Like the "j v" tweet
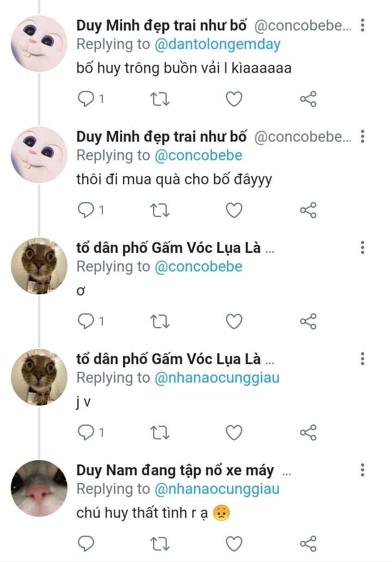 click(234, 432)
